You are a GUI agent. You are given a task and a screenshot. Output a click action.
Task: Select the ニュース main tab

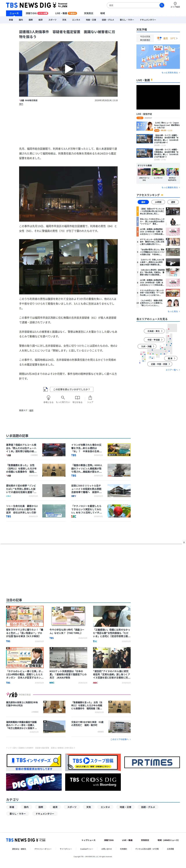pos(14,13)
